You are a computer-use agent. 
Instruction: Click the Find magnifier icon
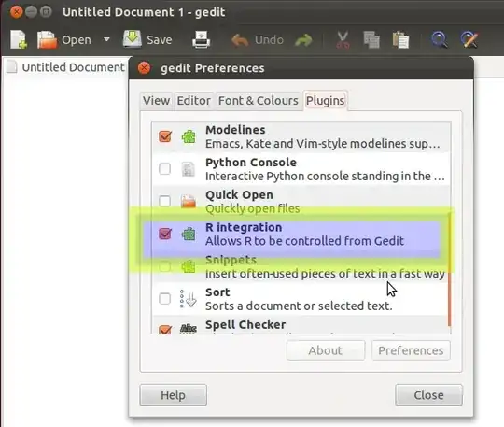(x=439, y=39)
